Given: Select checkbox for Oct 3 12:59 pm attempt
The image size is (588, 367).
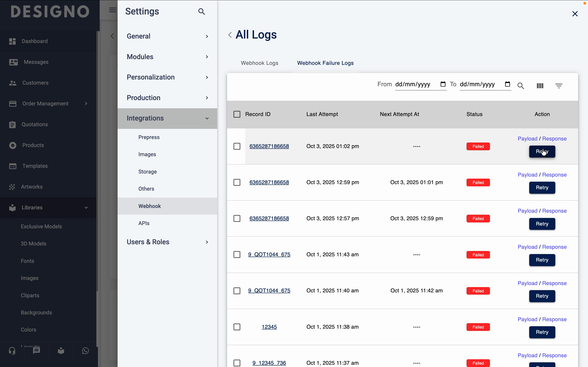Looking at the screenshot, I should (x=237, y=182).
